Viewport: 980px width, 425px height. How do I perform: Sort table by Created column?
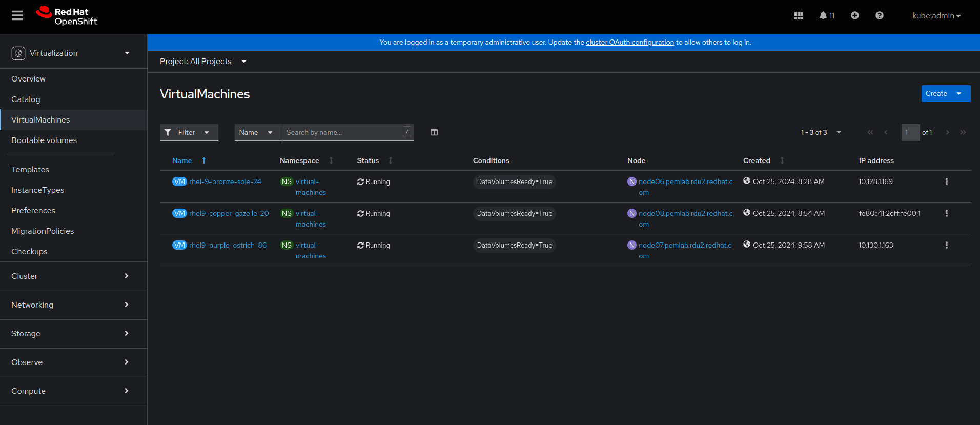[757, 161]
